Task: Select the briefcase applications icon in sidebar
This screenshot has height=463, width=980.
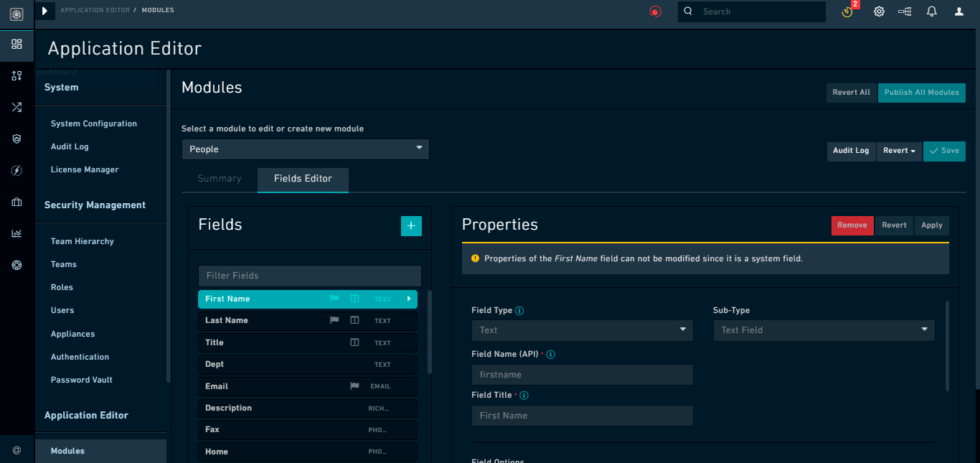Action: (16, 202)
